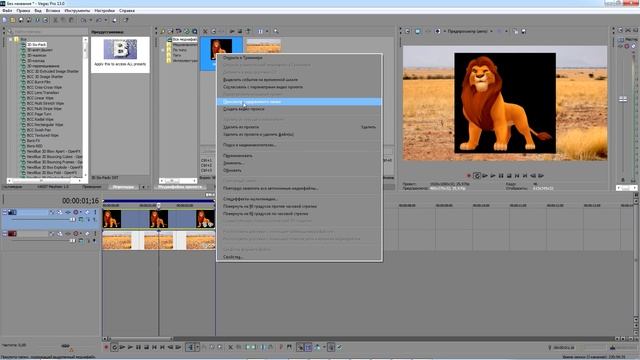Mute the lion video track
This screenshot has height=360, width=640.
[x=87, y=212]
